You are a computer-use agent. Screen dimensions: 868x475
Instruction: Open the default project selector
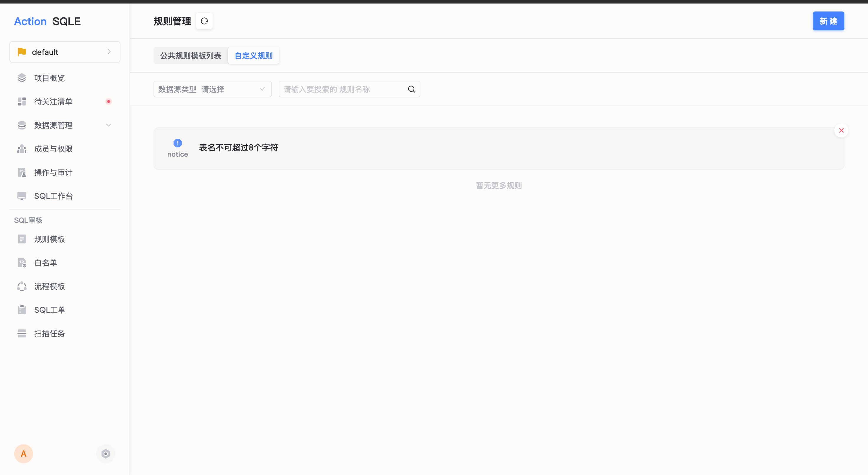[x=65, y=52]
